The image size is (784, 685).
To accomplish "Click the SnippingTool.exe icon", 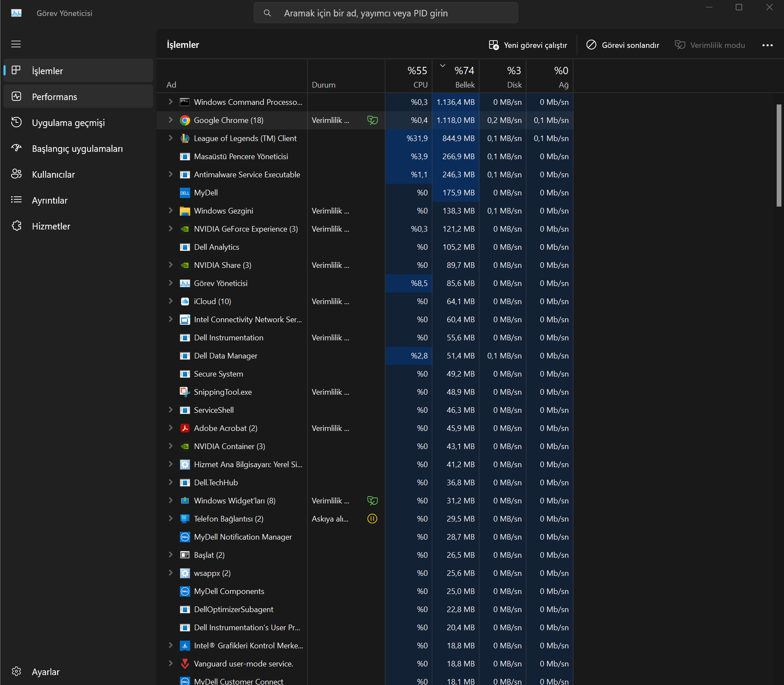I will point(185,392).
